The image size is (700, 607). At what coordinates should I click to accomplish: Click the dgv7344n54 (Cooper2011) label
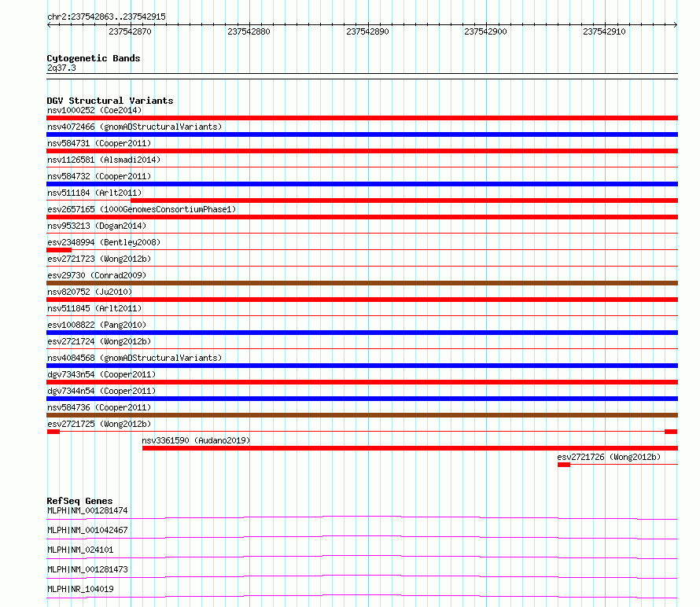pos(101,391)
